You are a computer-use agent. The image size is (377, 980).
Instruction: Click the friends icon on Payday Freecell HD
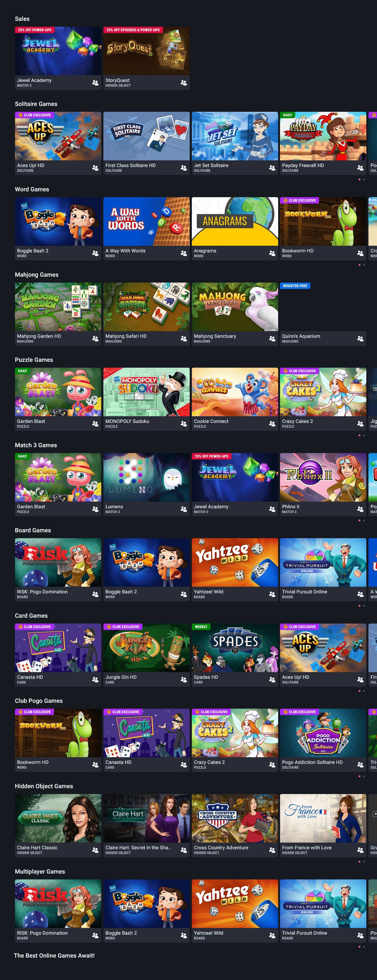tap(360, 168)
